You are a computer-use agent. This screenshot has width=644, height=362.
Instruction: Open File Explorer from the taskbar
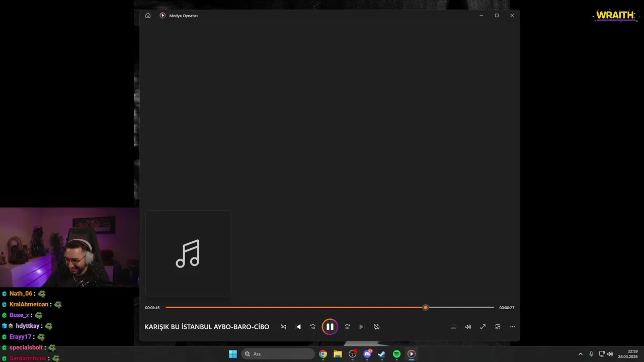click(x=338, y=354)
